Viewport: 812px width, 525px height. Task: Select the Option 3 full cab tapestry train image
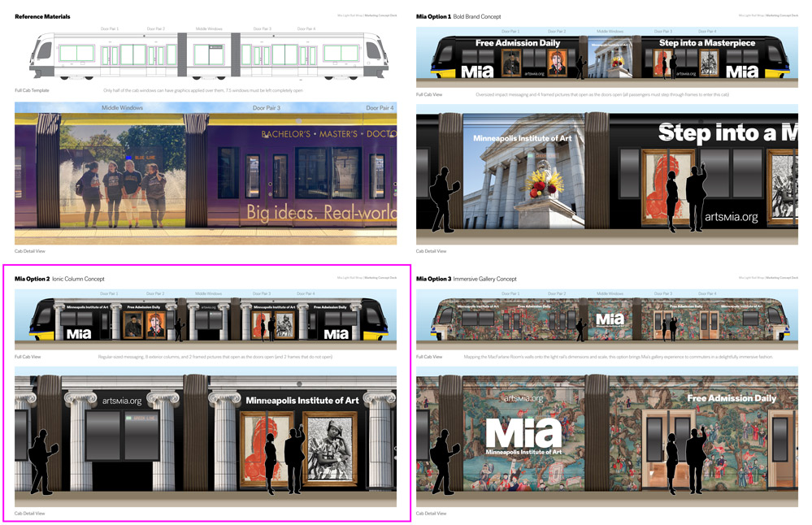[x=607, y=319]
